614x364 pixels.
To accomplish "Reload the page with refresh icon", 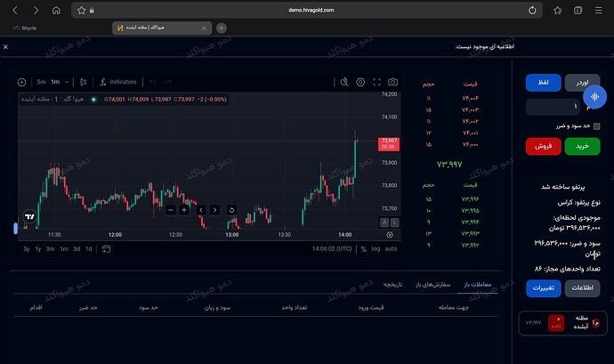I will click(x=532, y=10).
